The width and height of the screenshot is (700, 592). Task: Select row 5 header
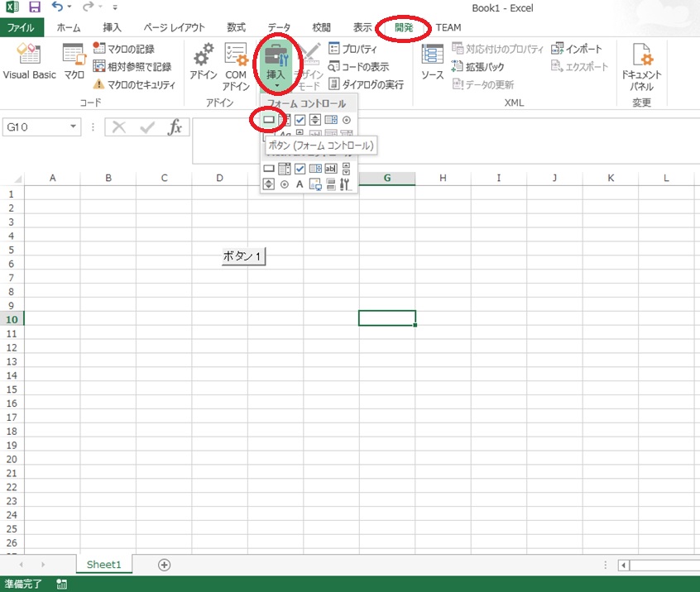point(12,250)
